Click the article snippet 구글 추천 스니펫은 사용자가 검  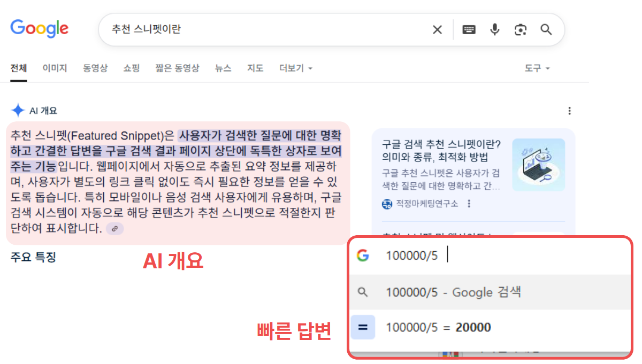[x=441, y=180]
